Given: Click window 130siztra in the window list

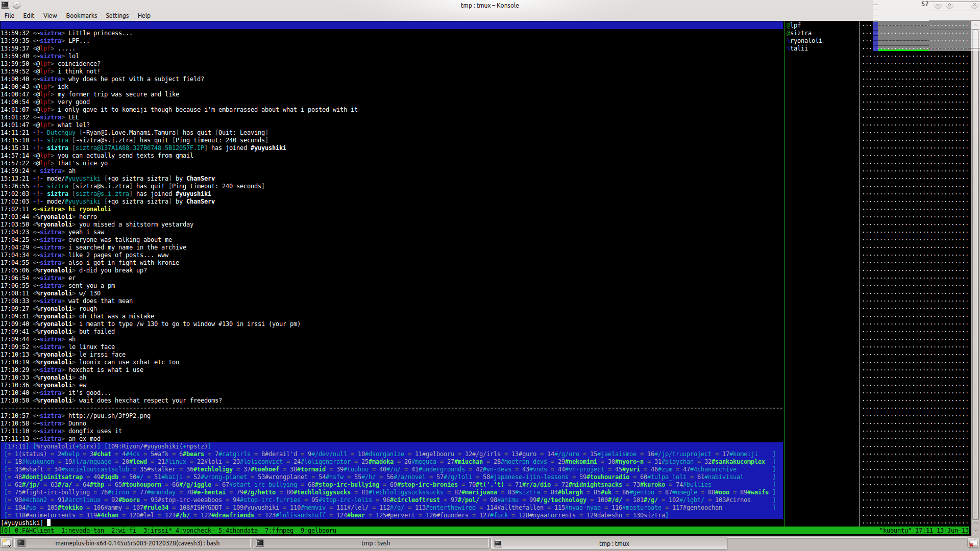Looking at the screenshot, I should (x=649, y=515).
